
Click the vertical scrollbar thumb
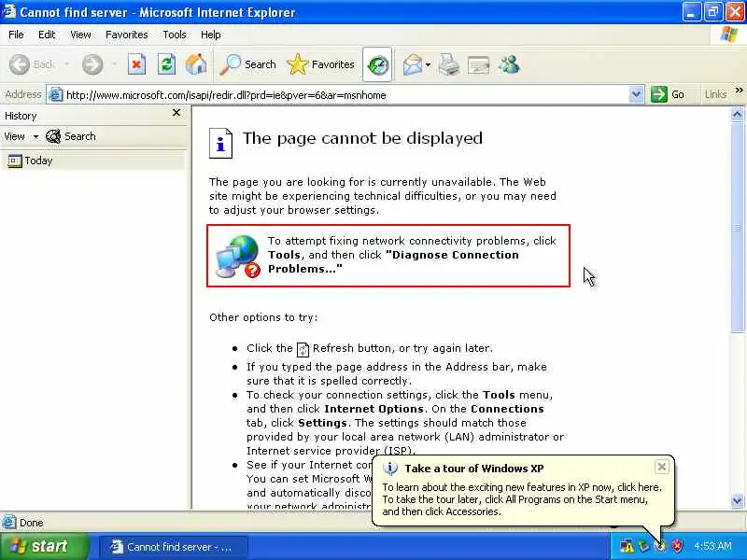tap(737, 227)
